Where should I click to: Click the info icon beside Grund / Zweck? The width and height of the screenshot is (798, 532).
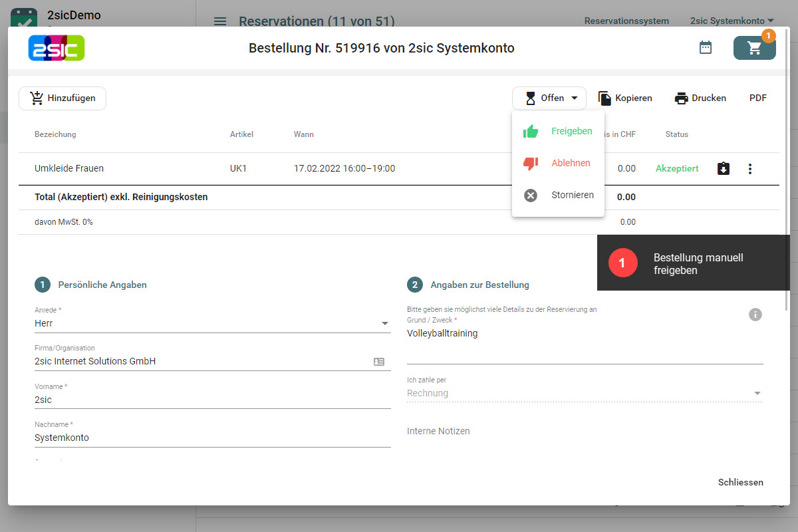tap(755, 315)
